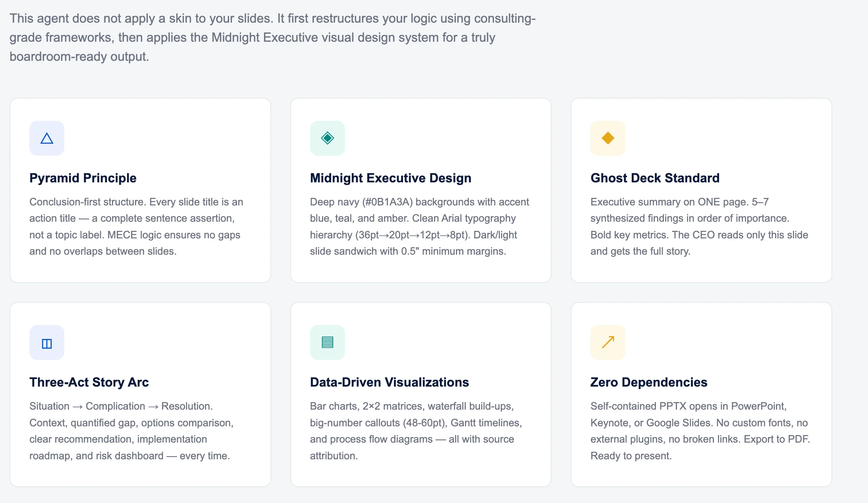The width and height of the screenshot is (868, 503).
Task: Click the teal diamond Midnight Executive Design icon
Action: pos(328,138)
